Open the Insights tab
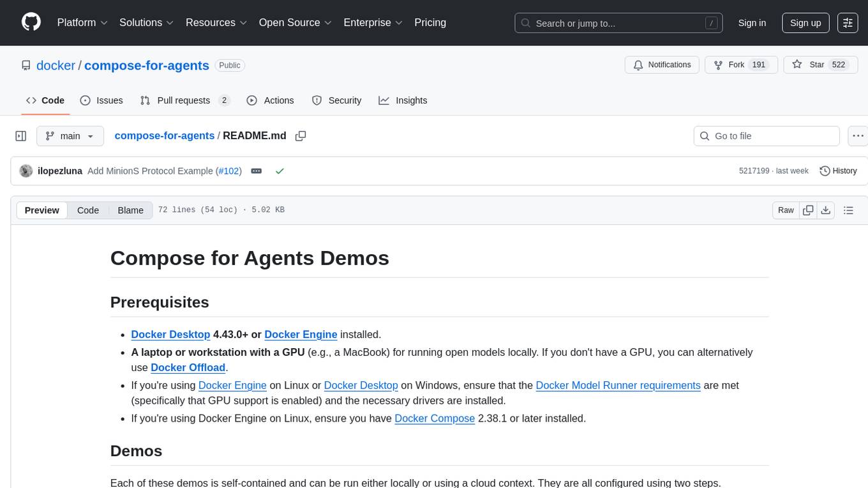The width and height of the screenshot is (868, 488). (403, 100)
